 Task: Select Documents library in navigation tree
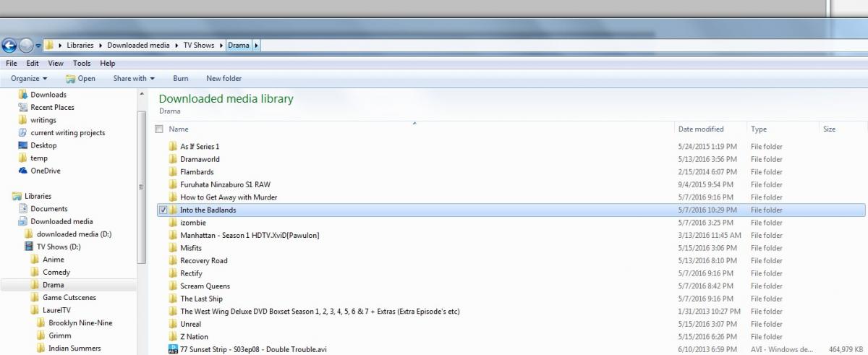(48, 209)
